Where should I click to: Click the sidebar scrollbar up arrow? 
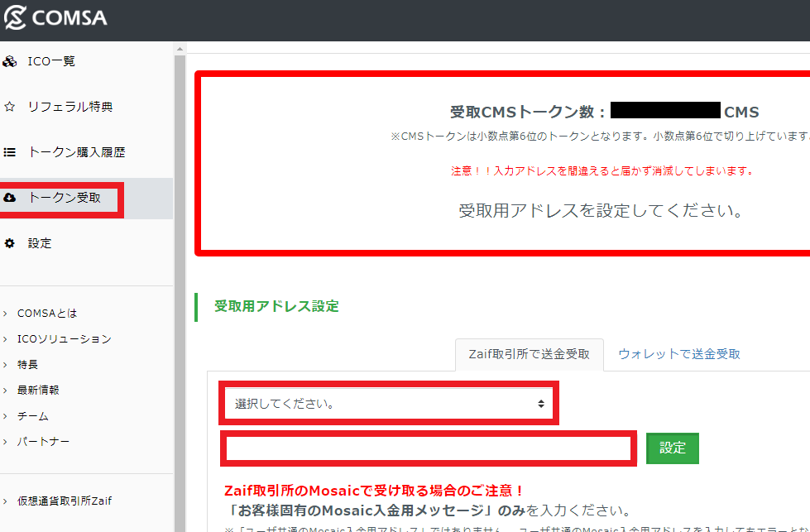[x=180, y=49]
